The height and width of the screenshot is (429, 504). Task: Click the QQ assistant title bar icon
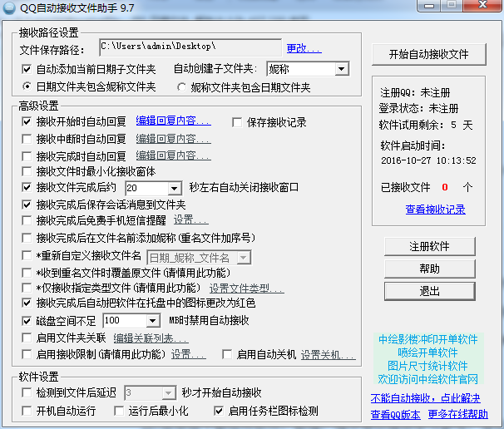click(x=9, y=8)
